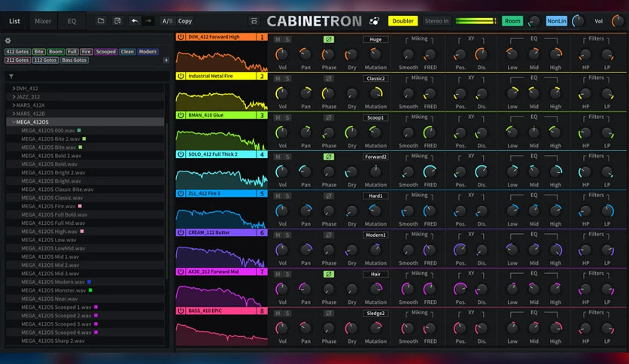The height and width of the screenshot is (364, 629).
Task: Open the settings gear icon
Action: [x=8, y=41]
